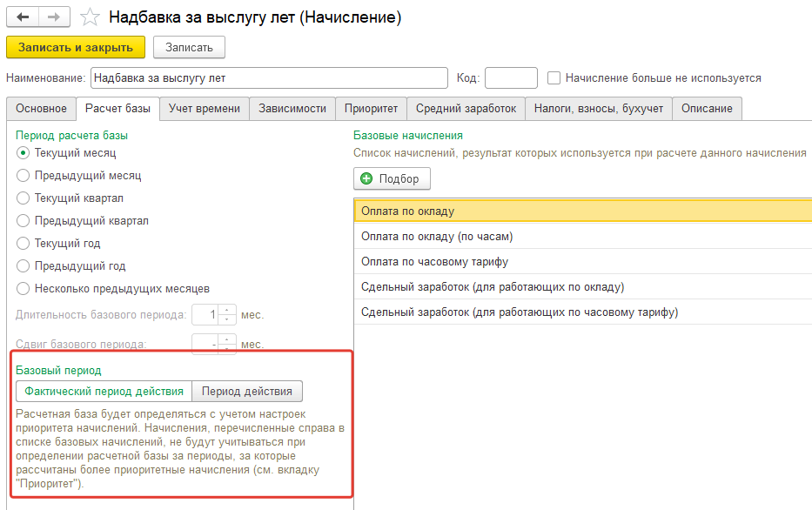The width and height of the screenshot is (812, 510).
Task: Choose the Текущий квартал period option
Action: 23,198
